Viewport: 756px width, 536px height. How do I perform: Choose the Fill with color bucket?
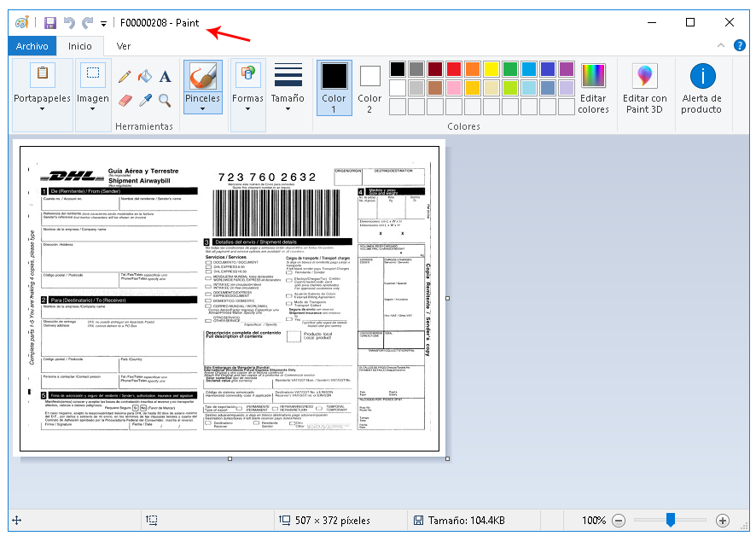click(145, 76)
